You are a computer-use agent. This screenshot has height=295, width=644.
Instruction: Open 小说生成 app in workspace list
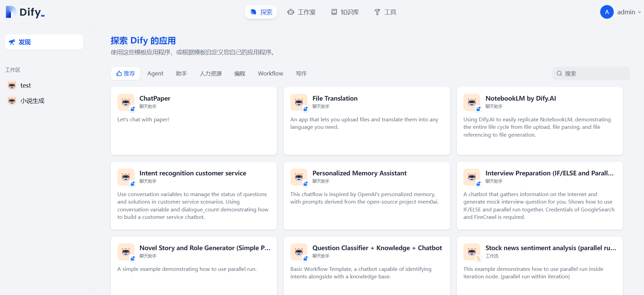[x=32, y=101]
